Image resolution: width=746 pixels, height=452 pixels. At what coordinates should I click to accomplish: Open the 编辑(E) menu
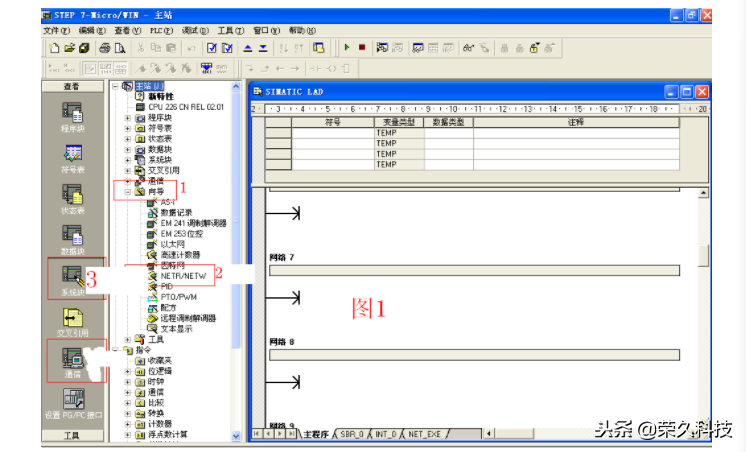(92, 30)
